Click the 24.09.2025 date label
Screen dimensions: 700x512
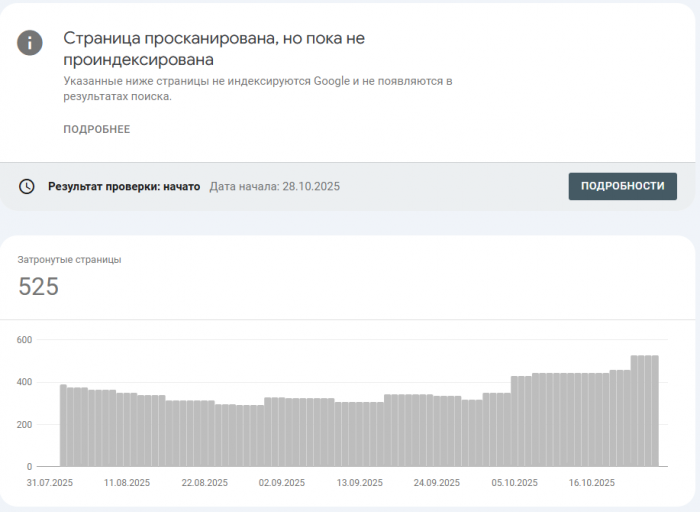point(437,483)
